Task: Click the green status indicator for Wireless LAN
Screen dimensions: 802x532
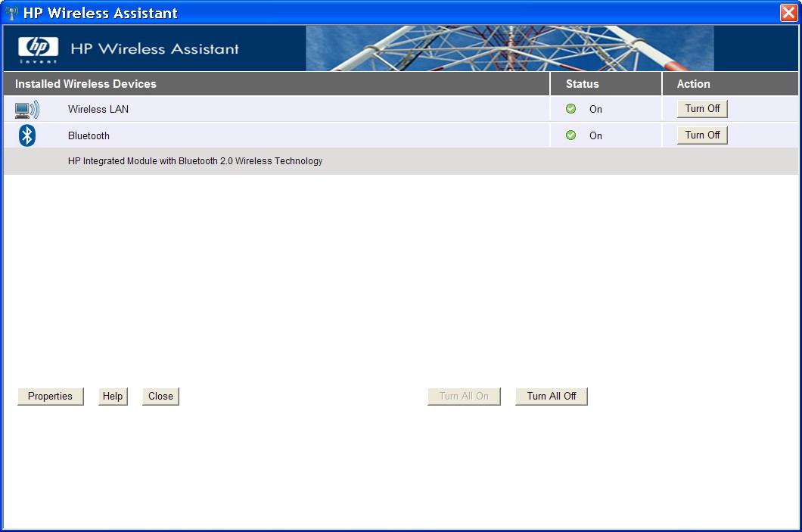Action: [x=571, y=109]
